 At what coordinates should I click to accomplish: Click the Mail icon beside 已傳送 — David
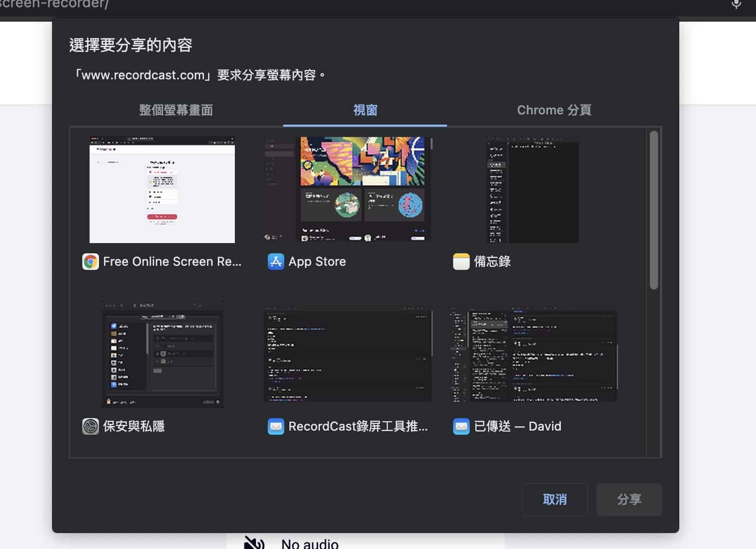coord(461,426)
